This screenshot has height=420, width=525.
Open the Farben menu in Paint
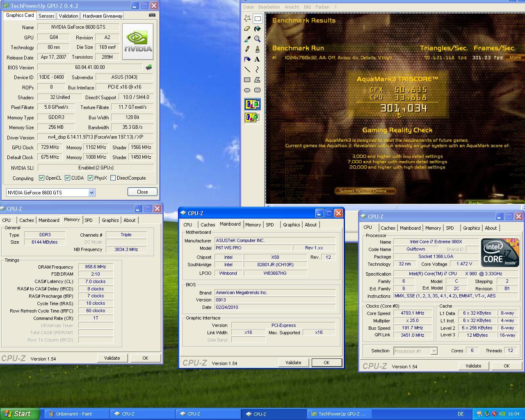pos(322,7)
